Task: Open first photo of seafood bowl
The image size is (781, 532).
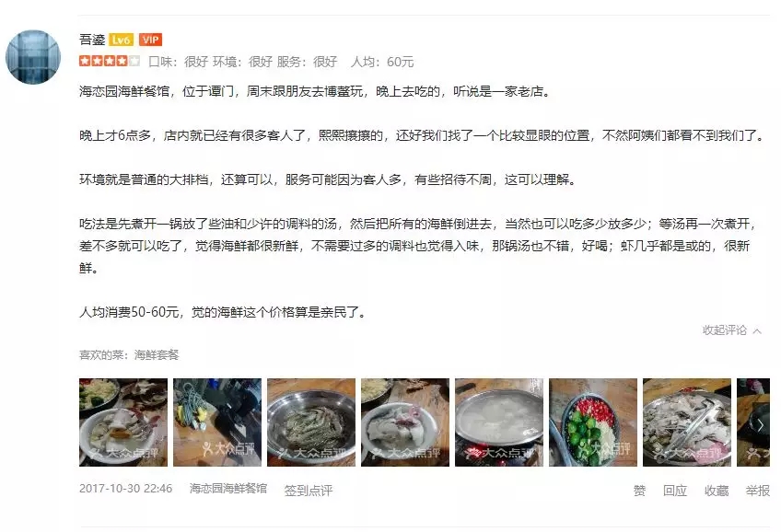Action: pos(123,422)
